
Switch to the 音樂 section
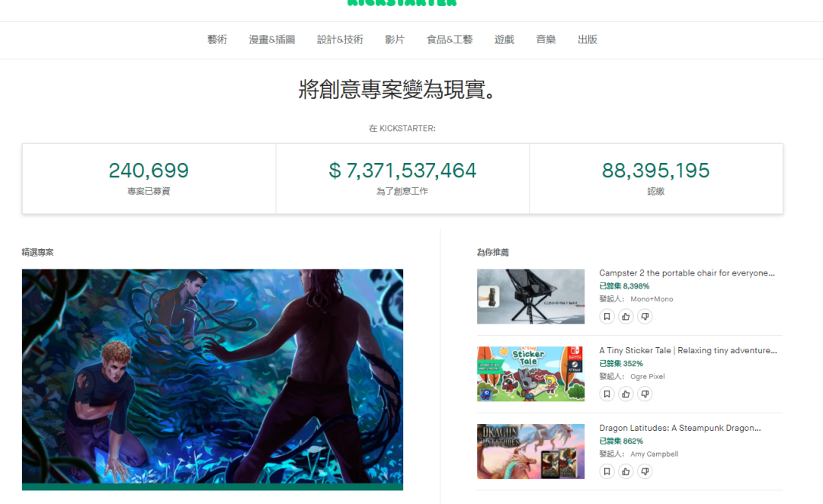pos(546,39)
